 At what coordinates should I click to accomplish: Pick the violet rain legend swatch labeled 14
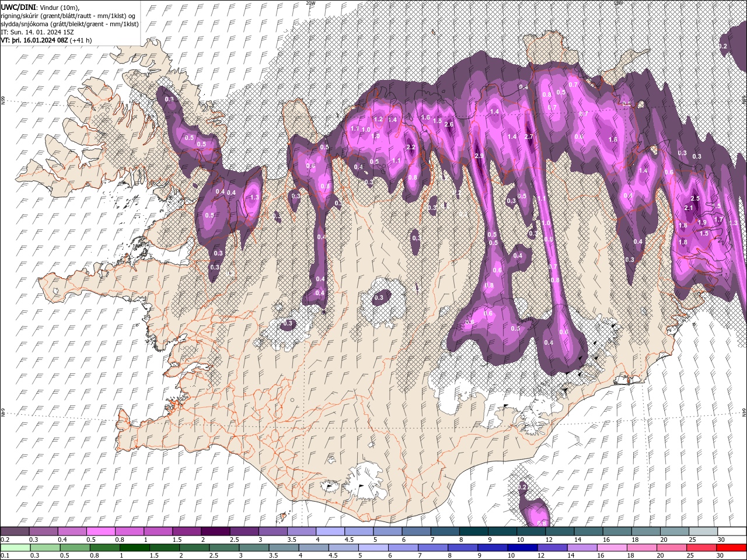582,547
